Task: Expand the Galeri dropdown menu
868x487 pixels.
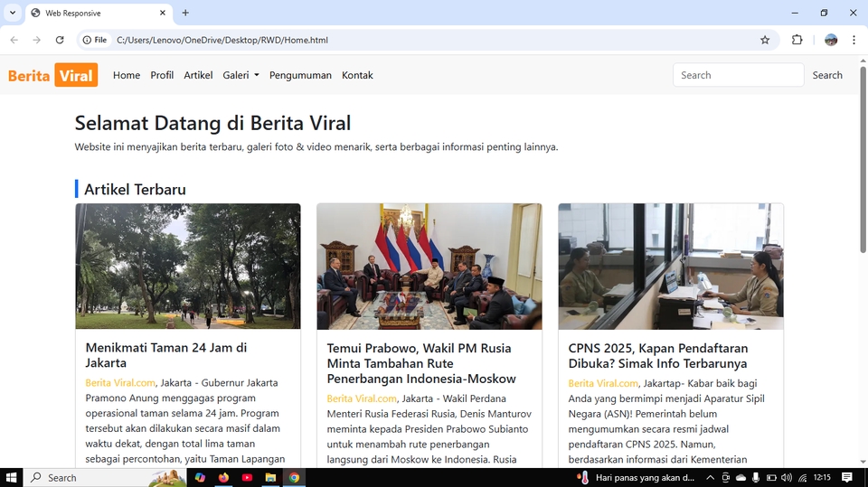Action: (241, 75)
